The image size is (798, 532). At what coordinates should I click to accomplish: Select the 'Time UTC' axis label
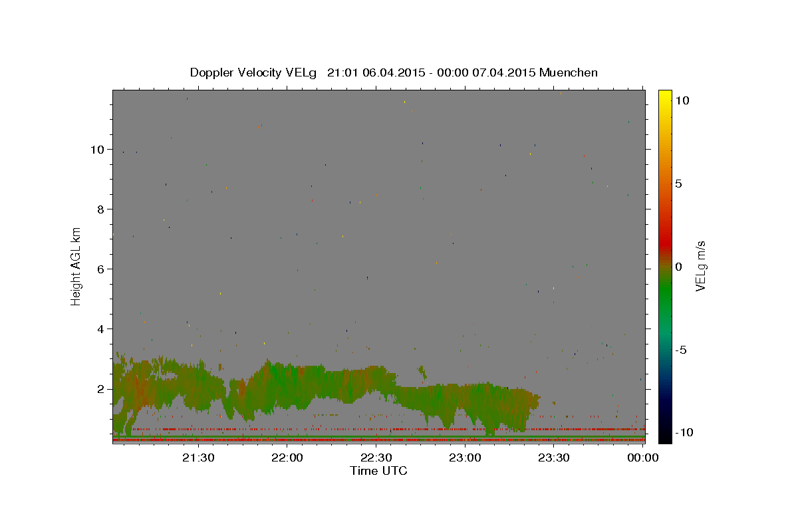click(x=378, y=471)
